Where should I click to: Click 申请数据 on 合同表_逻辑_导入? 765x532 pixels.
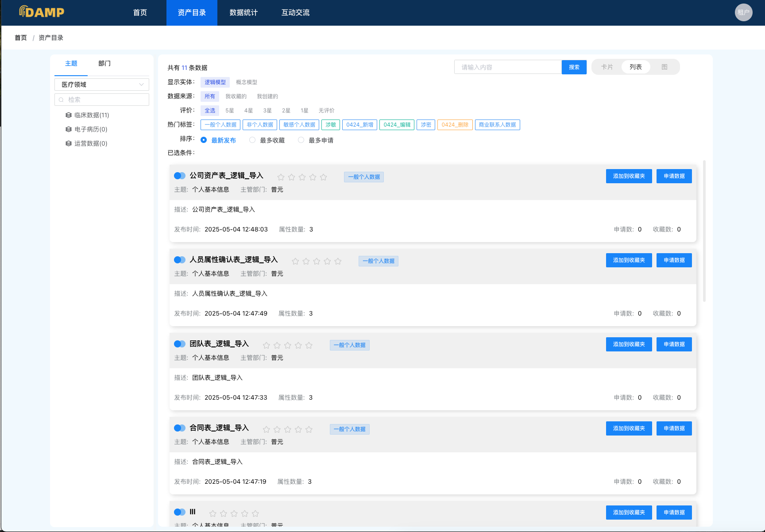674,428
